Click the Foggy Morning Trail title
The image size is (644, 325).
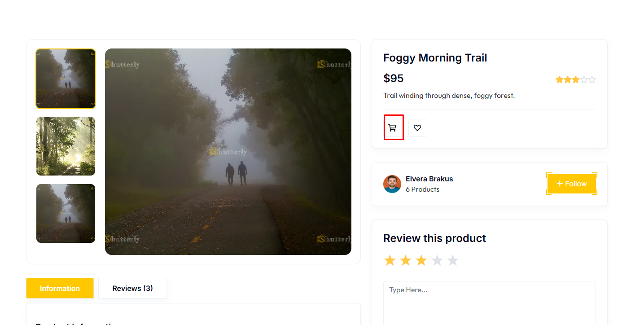tap(435, 58)
